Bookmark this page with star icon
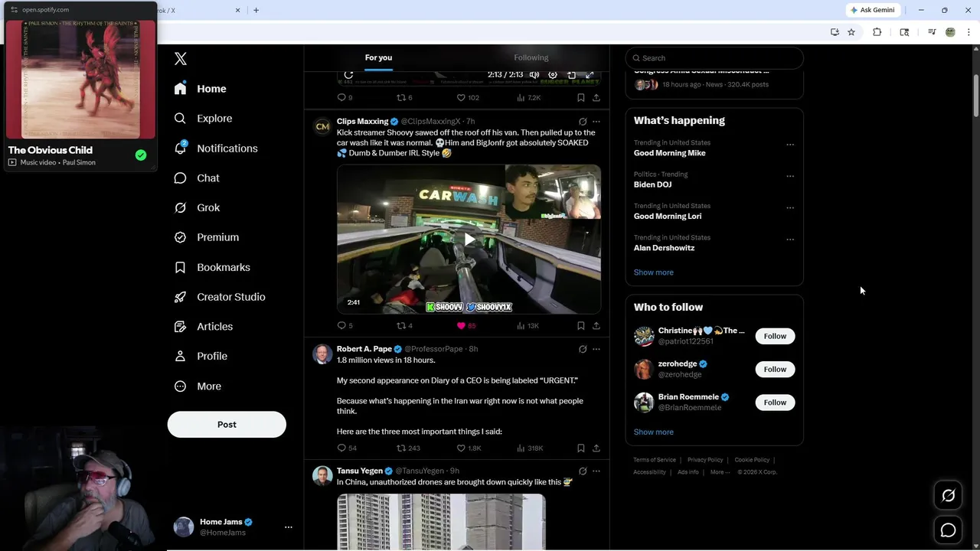This screenshot has height=551, width=980. coord(851,32)
